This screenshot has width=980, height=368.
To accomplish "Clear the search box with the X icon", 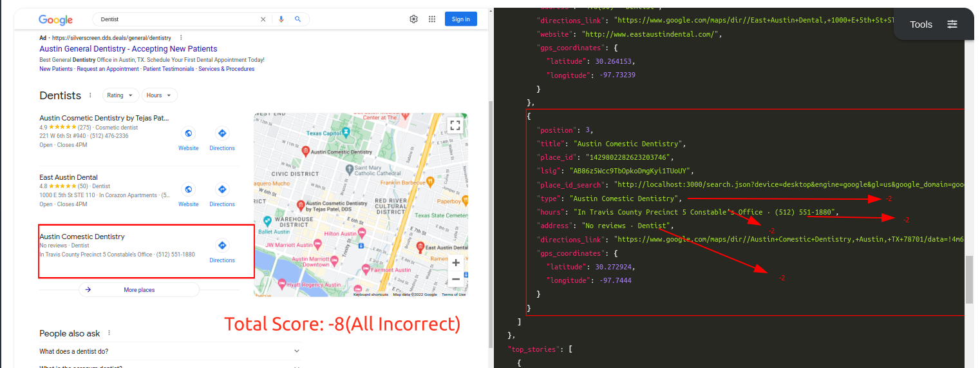I will click(x=263, y=19).
